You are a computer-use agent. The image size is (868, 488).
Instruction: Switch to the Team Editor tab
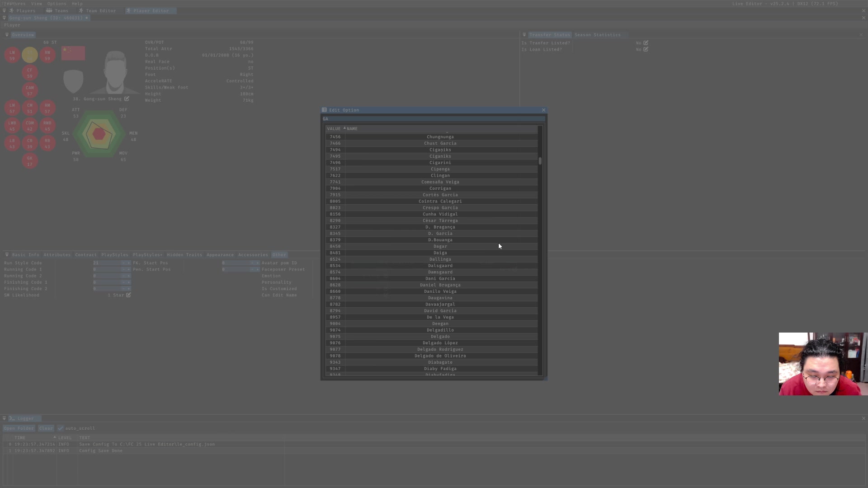(x=97, y=10)
